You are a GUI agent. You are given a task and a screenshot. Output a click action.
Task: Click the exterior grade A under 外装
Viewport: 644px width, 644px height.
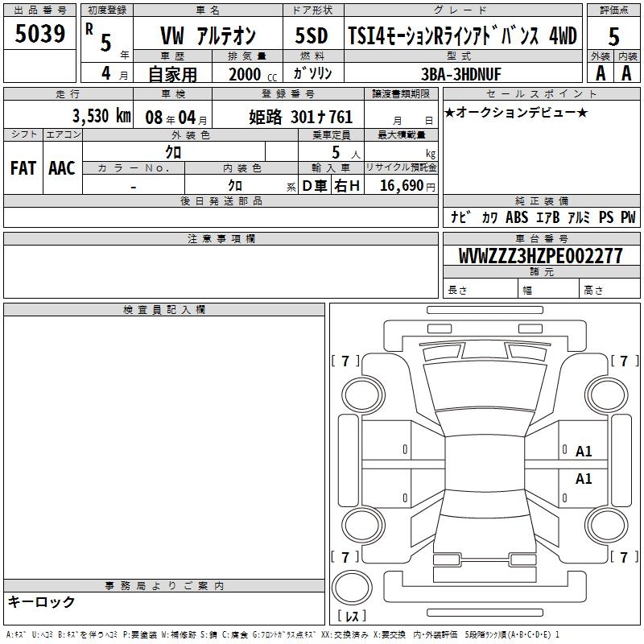click(600, 72)
